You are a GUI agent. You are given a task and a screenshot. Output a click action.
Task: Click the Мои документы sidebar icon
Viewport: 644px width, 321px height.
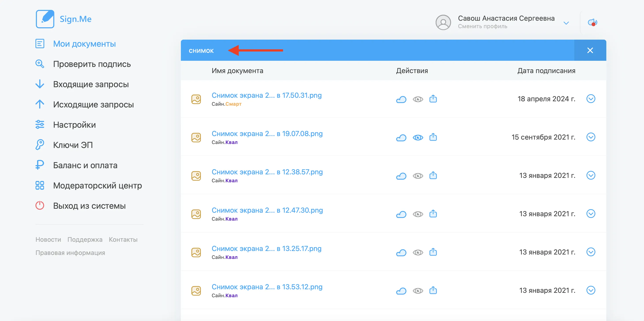coord(40,44)
